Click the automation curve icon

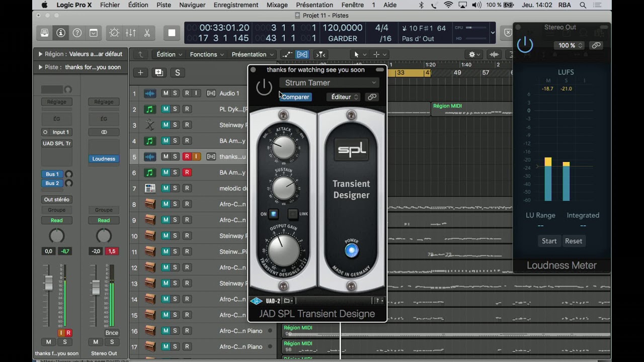[x=287, y=54]
